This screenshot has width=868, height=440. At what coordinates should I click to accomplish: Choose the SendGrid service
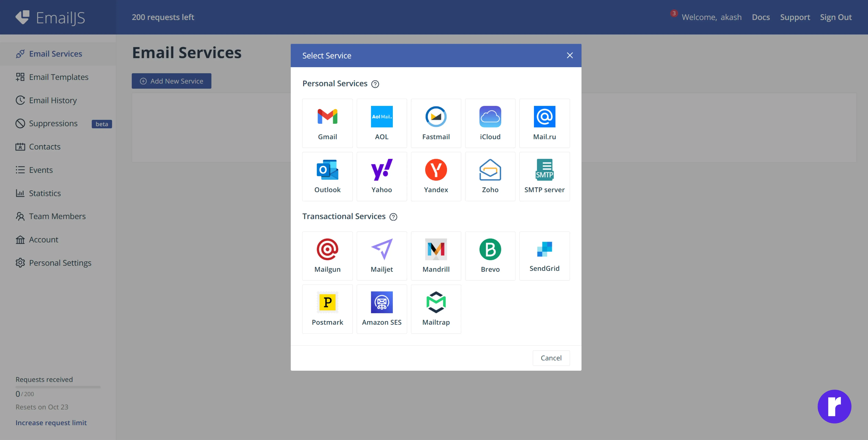click(x=544, y=256)
